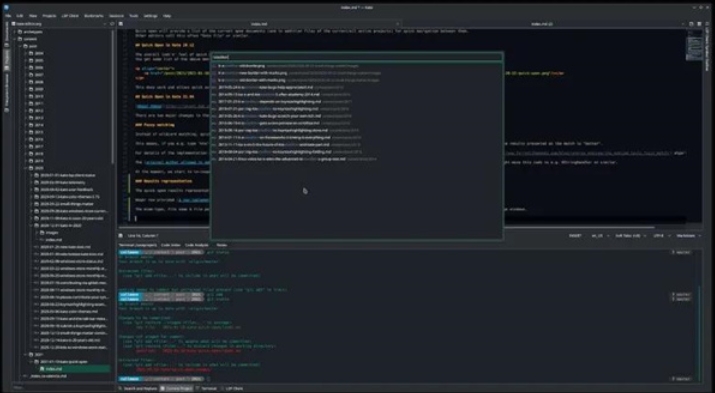Open the Settings menu

(x=150, y=16)
